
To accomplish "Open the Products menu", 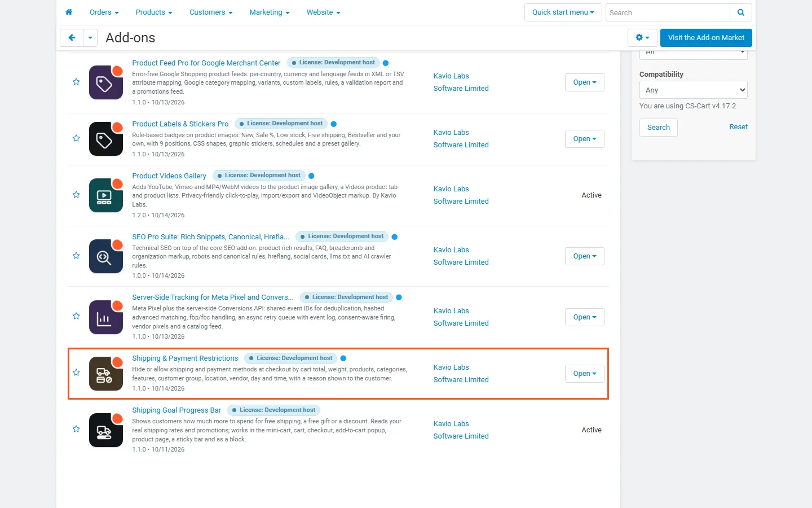I will [x=154, y=12].
